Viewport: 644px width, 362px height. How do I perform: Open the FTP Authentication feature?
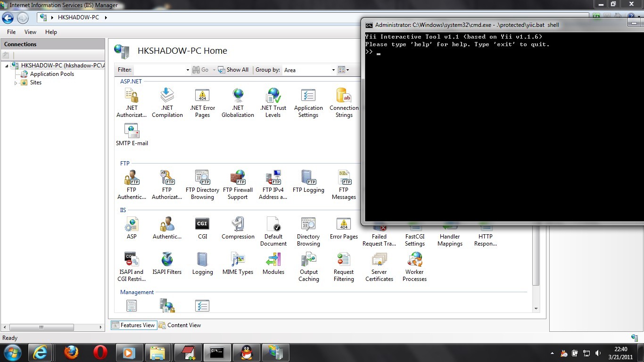[x=132, y=185]
